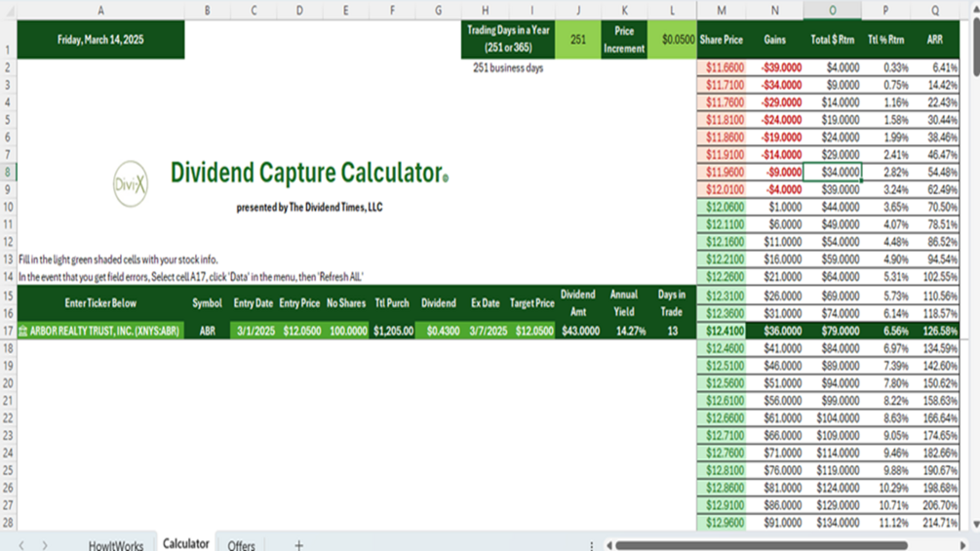Image resolution: width=980 pixels, height=551 pixels.
Task: Select the trading days value 251 cell
Action: 578,39
